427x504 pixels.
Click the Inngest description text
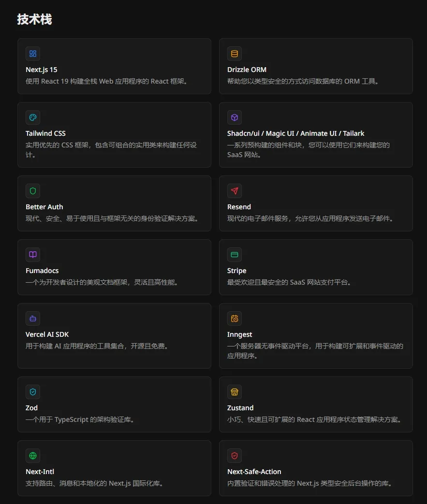click(x=315, y=351)
